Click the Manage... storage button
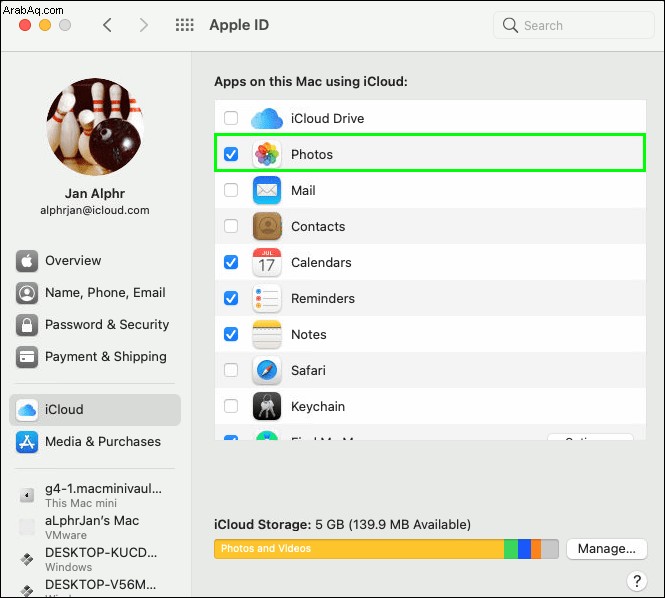The image size is (665, 598). 606,549
